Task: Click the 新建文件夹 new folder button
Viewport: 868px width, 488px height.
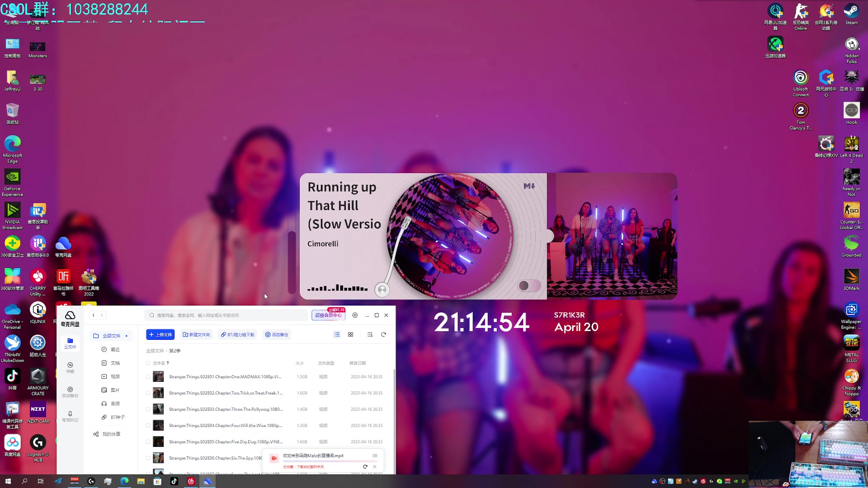Action: click(196, 334)
